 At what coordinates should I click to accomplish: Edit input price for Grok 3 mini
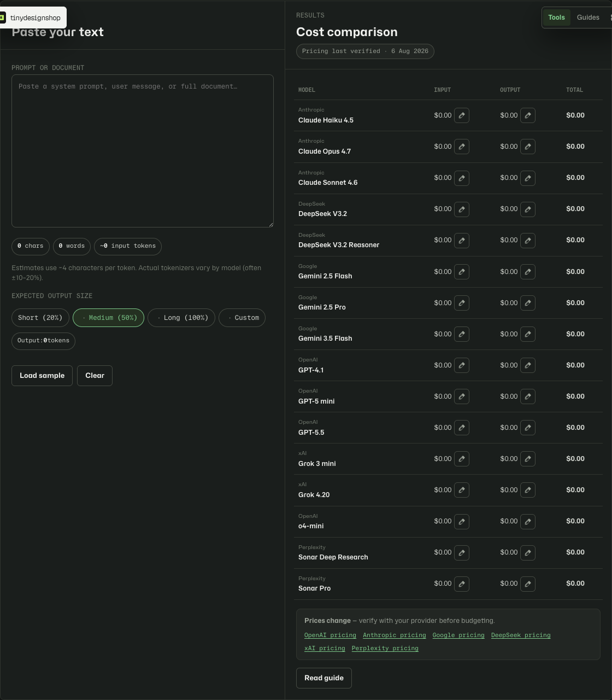point(462,459)
